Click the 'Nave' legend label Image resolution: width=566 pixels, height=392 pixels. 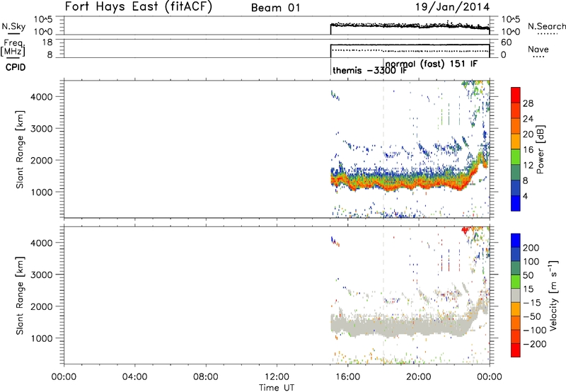pos(538,49)
